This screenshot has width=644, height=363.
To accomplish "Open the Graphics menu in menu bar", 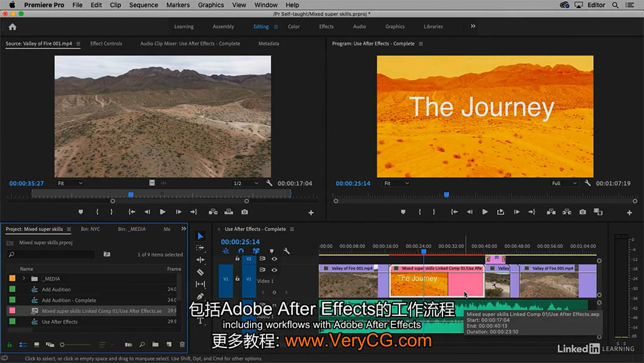I will pyautogui.click(x=210, y=5).
